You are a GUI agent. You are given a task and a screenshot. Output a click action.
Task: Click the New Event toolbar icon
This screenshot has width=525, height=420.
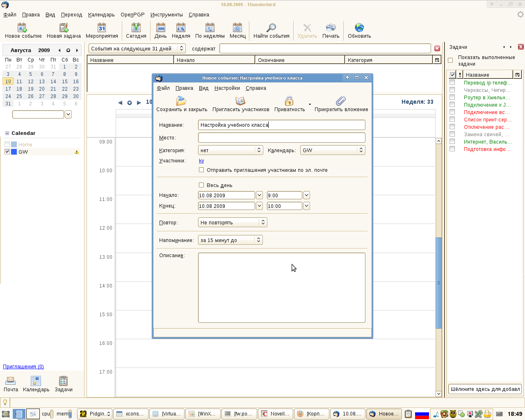click(23, 27)
